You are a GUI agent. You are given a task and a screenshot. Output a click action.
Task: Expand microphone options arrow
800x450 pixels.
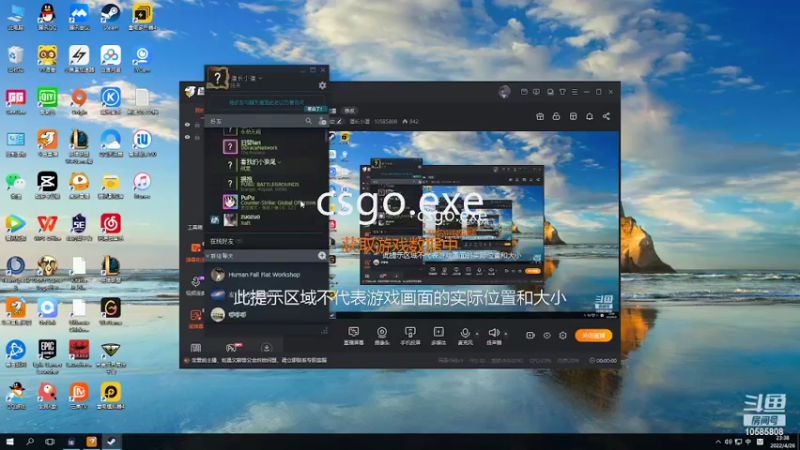(477, 334)
